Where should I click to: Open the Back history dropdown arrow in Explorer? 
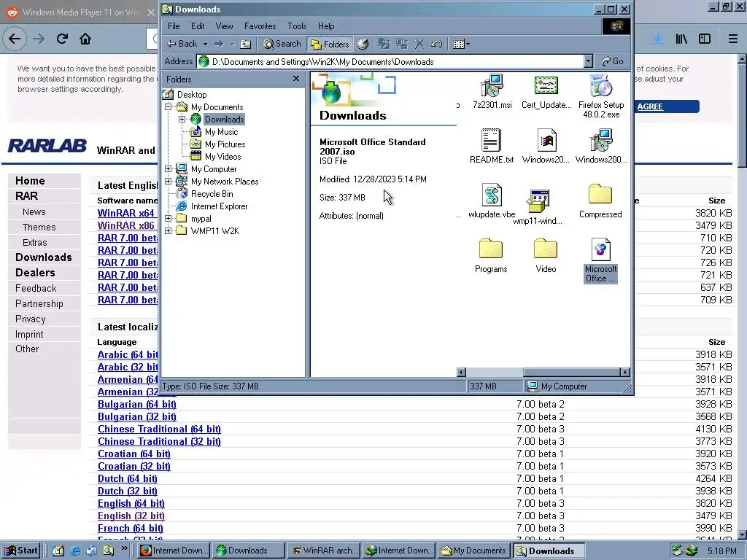[x=205, y=44]
